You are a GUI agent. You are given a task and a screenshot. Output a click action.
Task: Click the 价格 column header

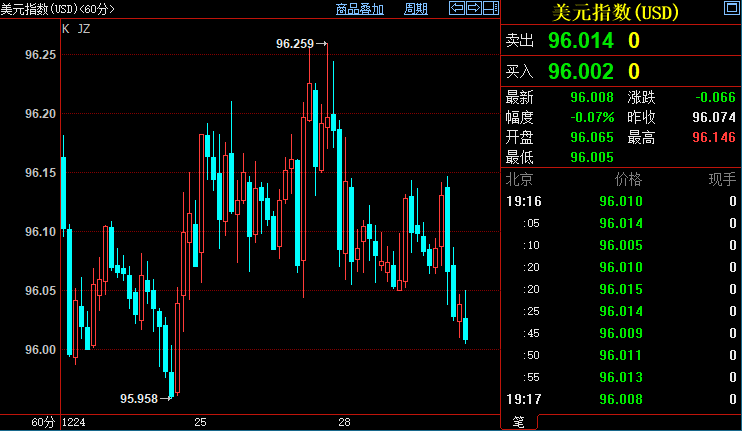[x=628, y=180]
